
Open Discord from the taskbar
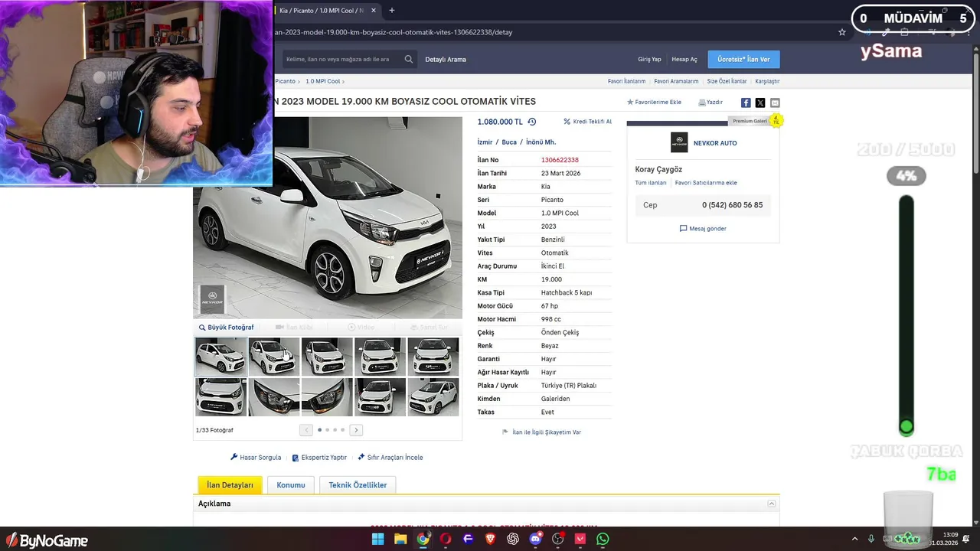point(536,539)
